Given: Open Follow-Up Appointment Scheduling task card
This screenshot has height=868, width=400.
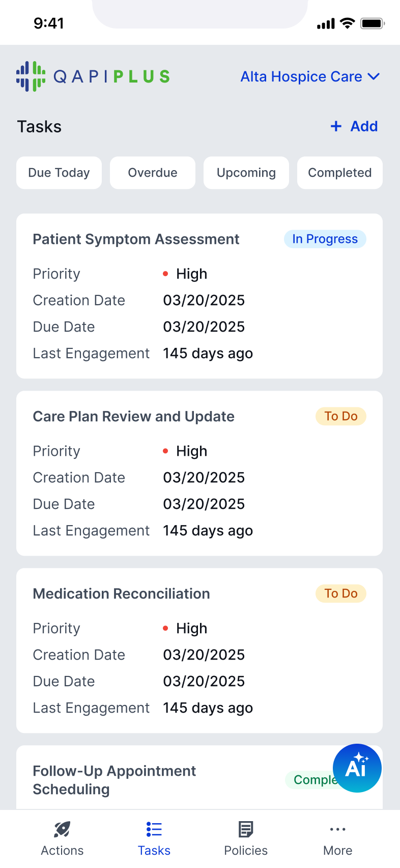Looking at the screenshot, I should pyautogui.click(x=199, y=777).
